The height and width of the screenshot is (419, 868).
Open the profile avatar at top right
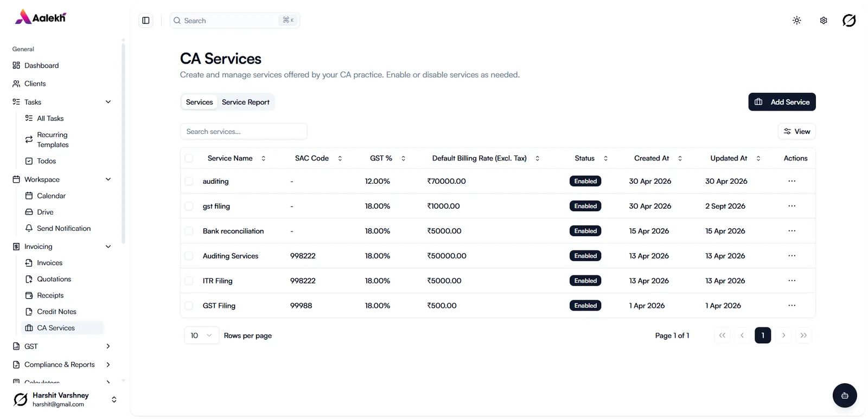[x=849, y=21]
